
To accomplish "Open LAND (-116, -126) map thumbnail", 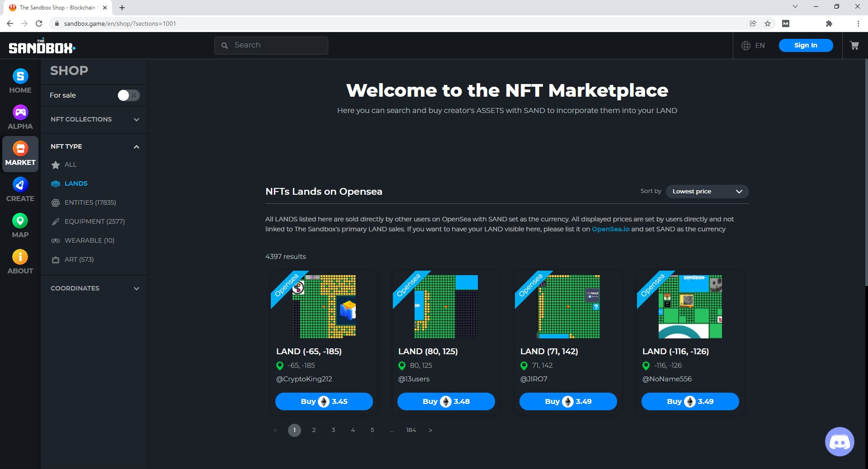I will point(690,306).
